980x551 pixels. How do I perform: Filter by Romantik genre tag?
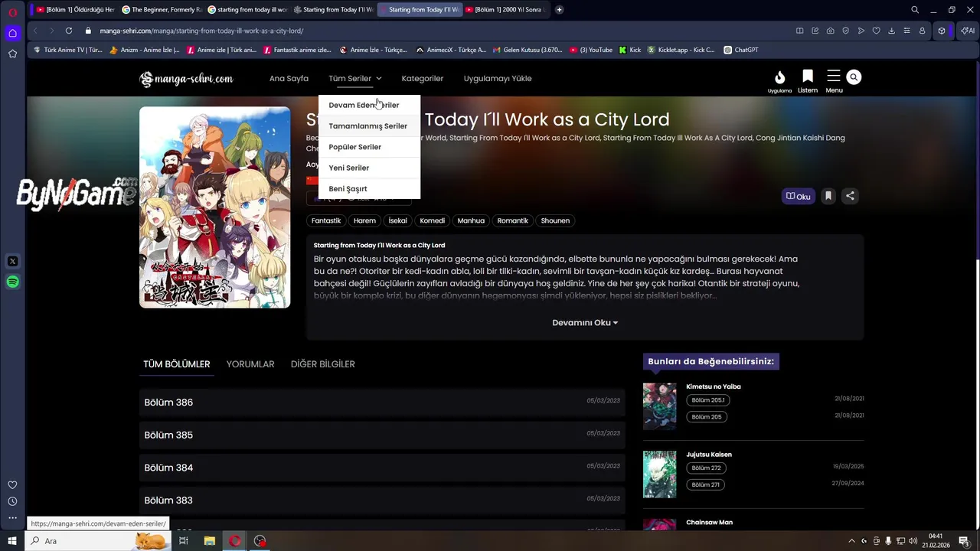[x=513, y=220]
